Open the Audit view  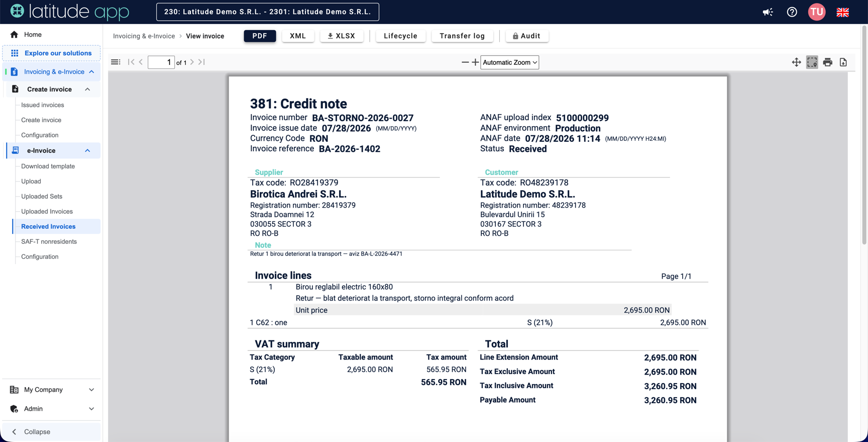point(526,36)
